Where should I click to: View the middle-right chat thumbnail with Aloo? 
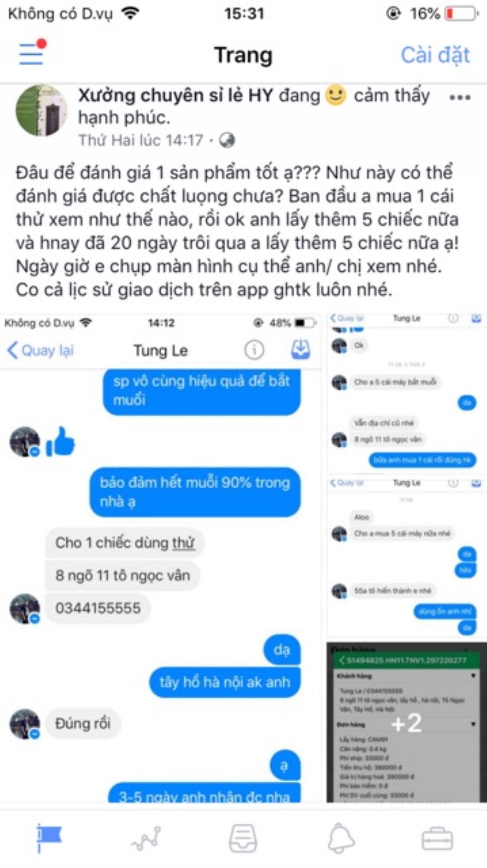(x=406, y=558)
